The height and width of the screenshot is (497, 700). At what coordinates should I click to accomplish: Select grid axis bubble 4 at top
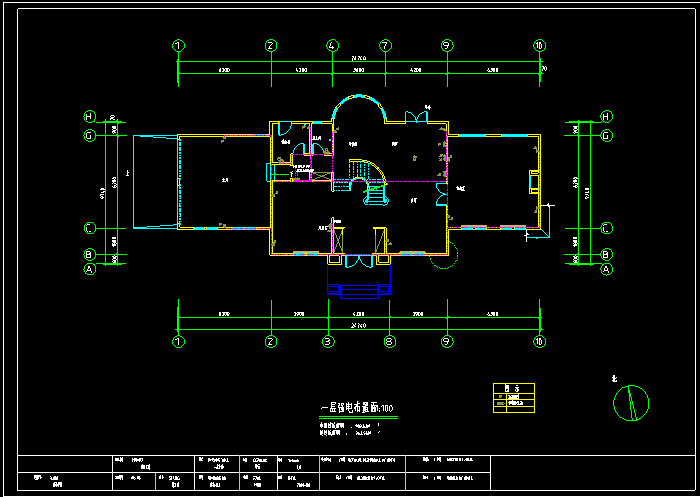coord(331,46)
